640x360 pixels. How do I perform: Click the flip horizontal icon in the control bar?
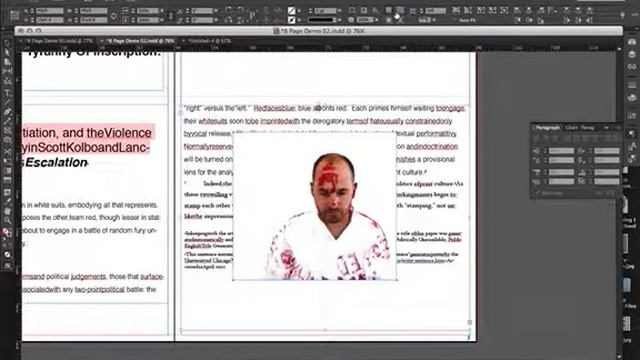click(229, 19)
